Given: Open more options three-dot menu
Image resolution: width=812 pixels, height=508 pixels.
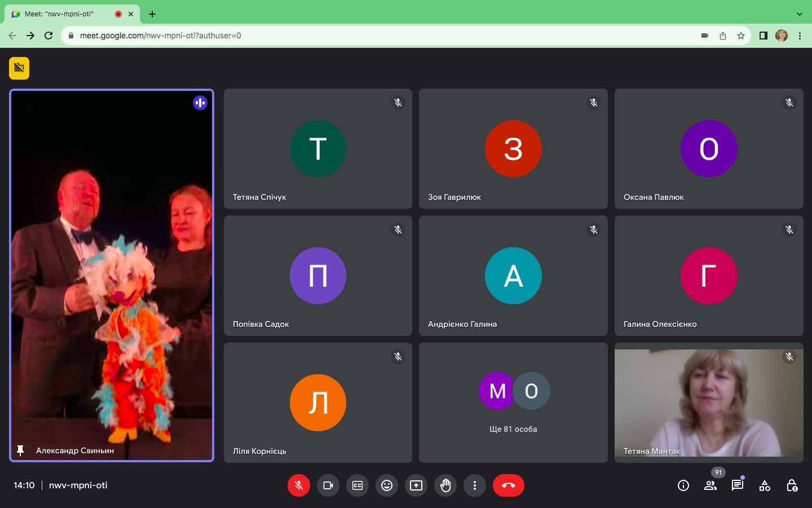Looking at the screenshot, I should [475, 485].
